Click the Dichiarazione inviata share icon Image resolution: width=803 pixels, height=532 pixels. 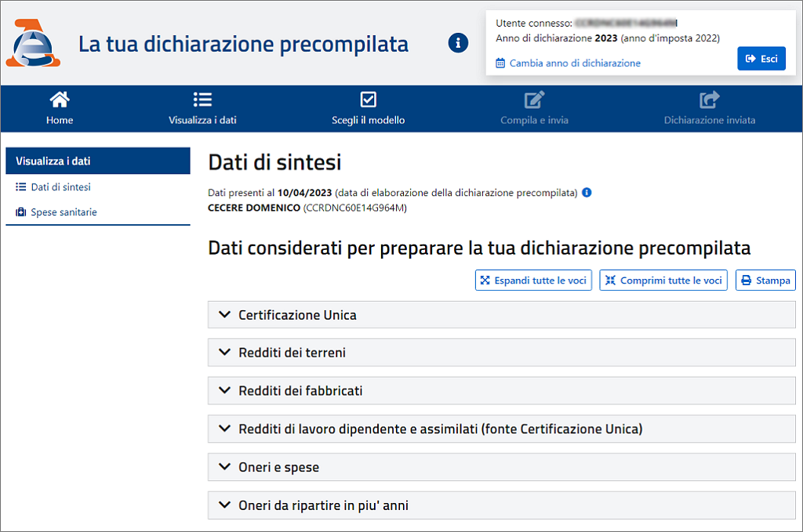pos(709,100)
